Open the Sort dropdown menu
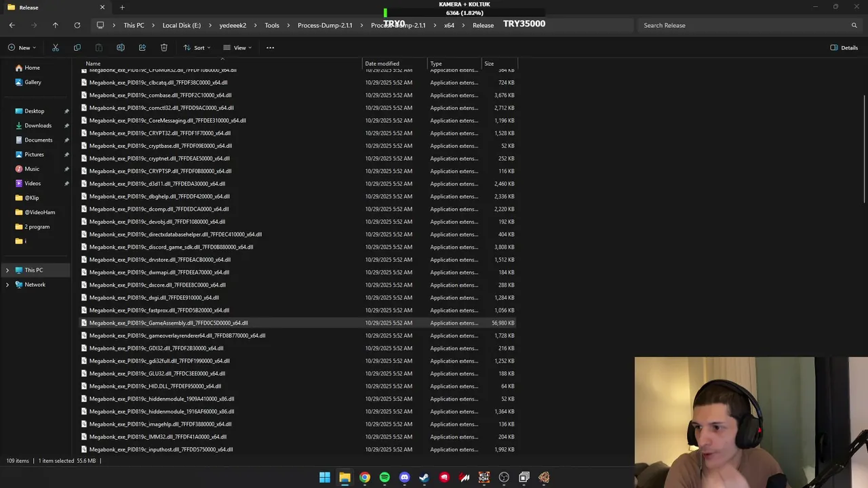 pyautogui.click(x=197, y=47)
